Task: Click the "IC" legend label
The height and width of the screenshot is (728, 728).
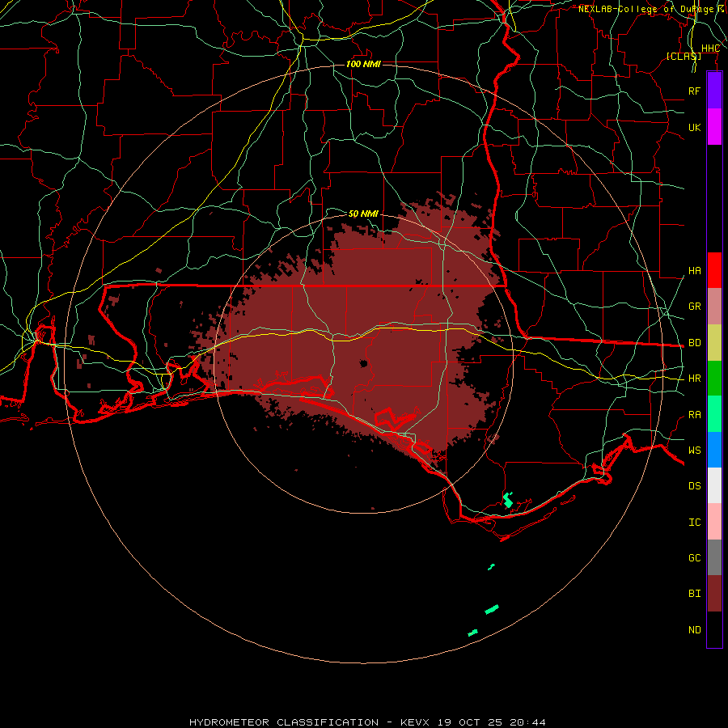Action: (694, 522)
